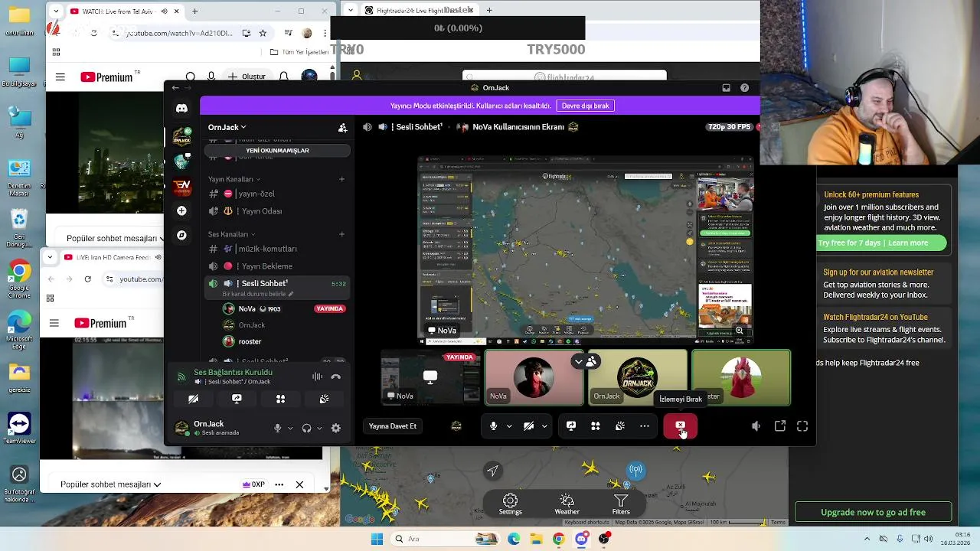Select the rooster participant tile
980x551 pixels.
(741, 378)
